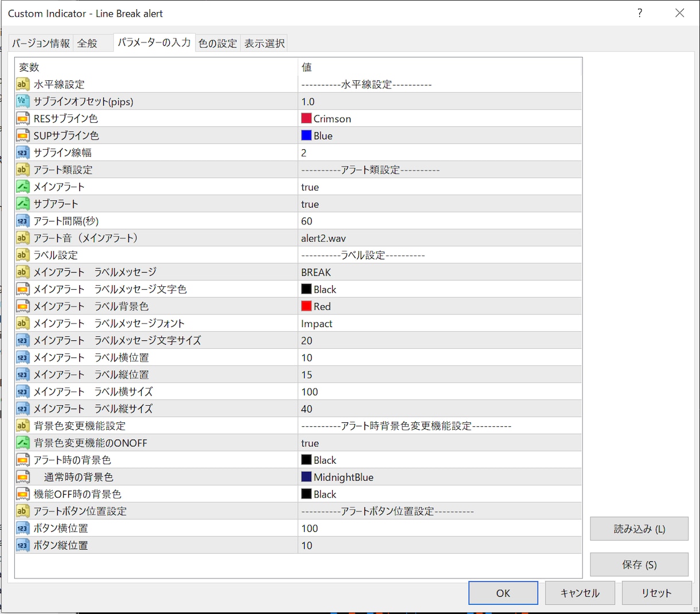This screenshot has width=700, height=614.
Task: Click the help question mark button
Action: click(x=640, y=13)
